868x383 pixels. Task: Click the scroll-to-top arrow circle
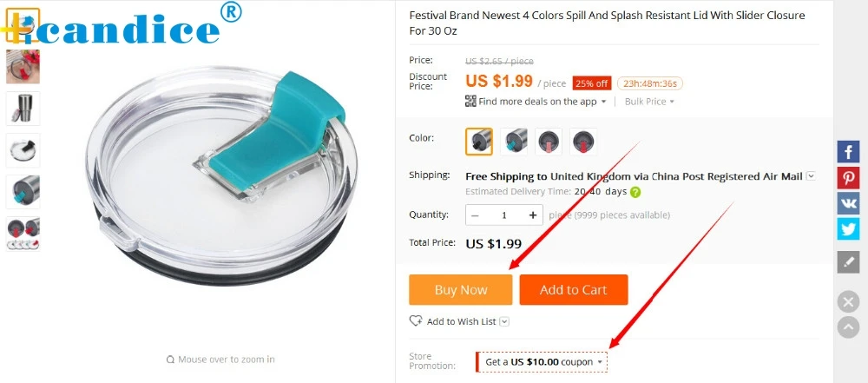(x=848, y=327)
